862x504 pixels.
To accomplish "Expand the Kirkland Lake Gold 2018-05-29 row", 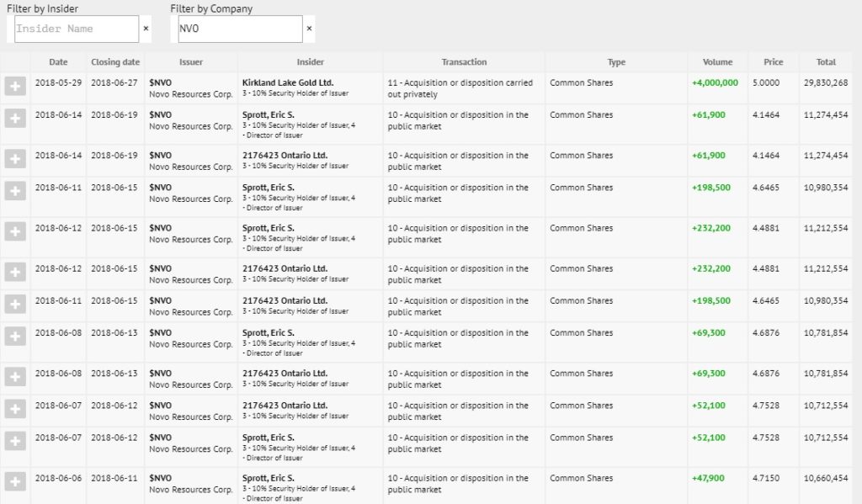I will [x=15, y=87].
